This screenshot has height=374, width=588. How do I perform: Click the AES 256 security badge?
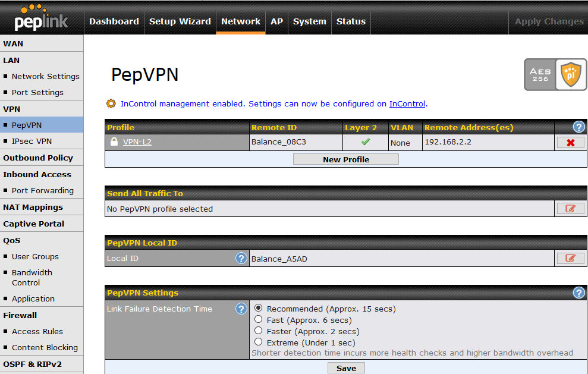[x=555, y=74]
